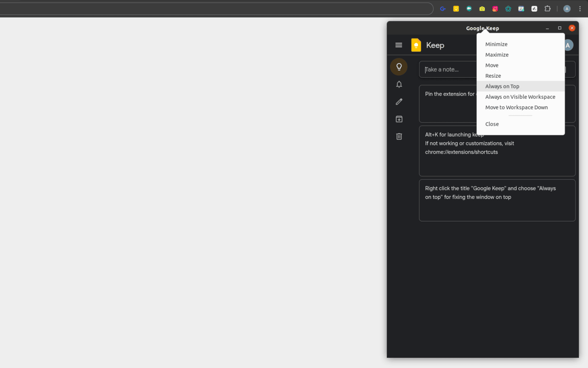
Task: Toggle Always on Visible Workspace option
Action: point(520,97)
